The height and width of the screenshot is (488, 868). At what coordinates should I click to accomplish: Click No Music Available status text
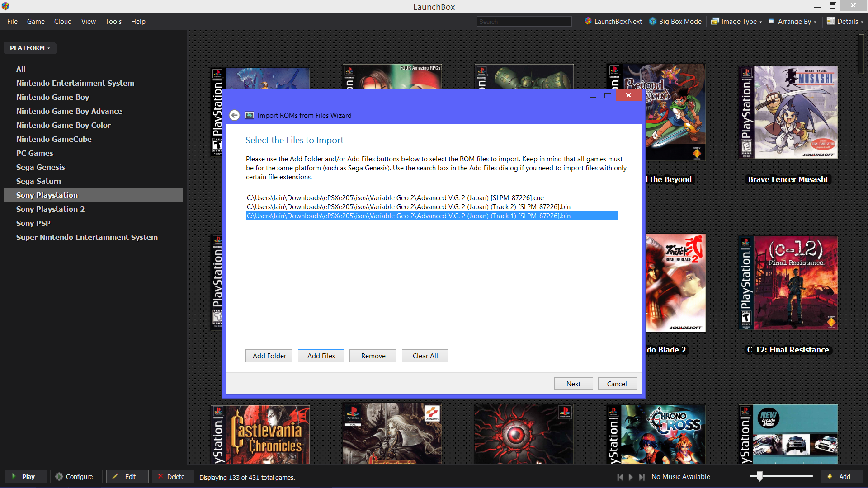tap(680, 477)
